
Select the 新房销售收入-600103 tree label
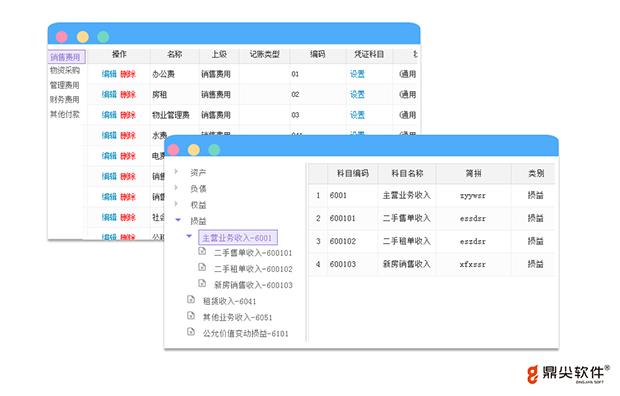tap(253, 285)
